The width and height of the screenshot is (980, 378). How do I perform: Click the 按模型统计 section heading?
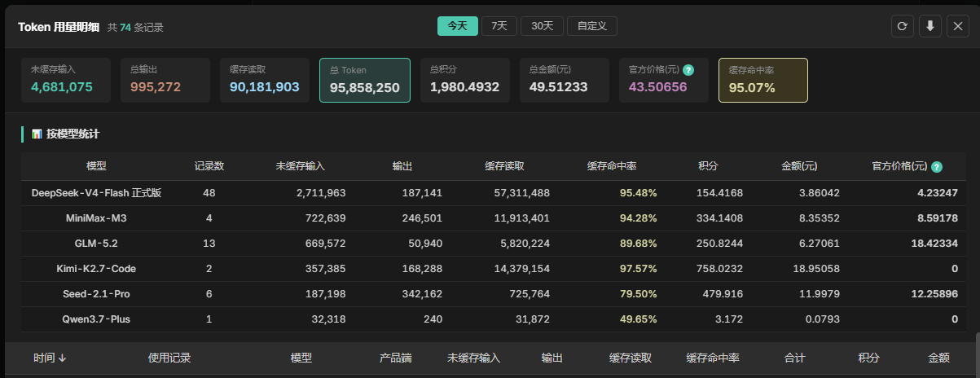(73, 134)
